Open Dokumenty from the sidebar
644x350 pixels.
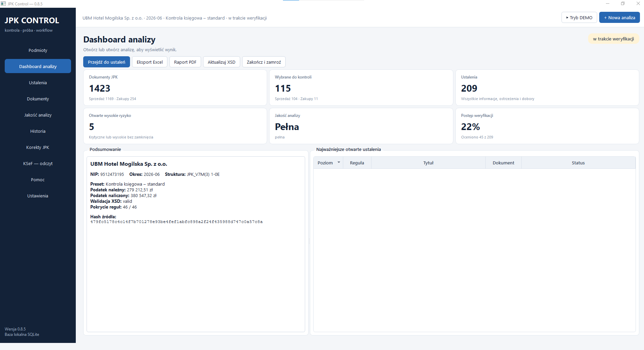tap(38, 99)
